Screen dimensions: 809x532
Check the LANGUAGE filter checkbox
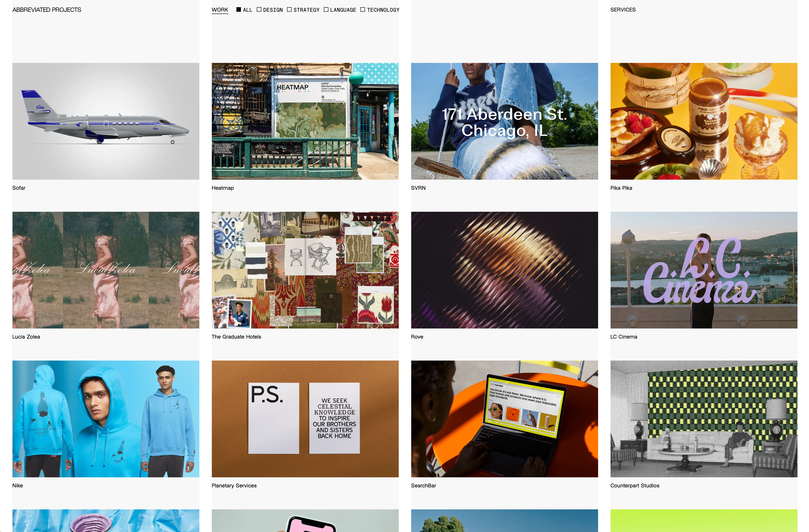326,9
